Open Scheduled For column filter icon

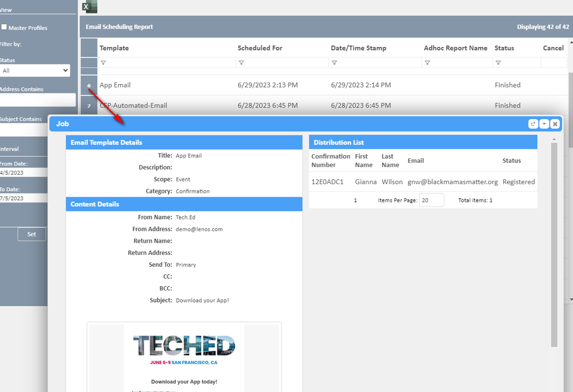pyautogui.click(x=241, y=63)
